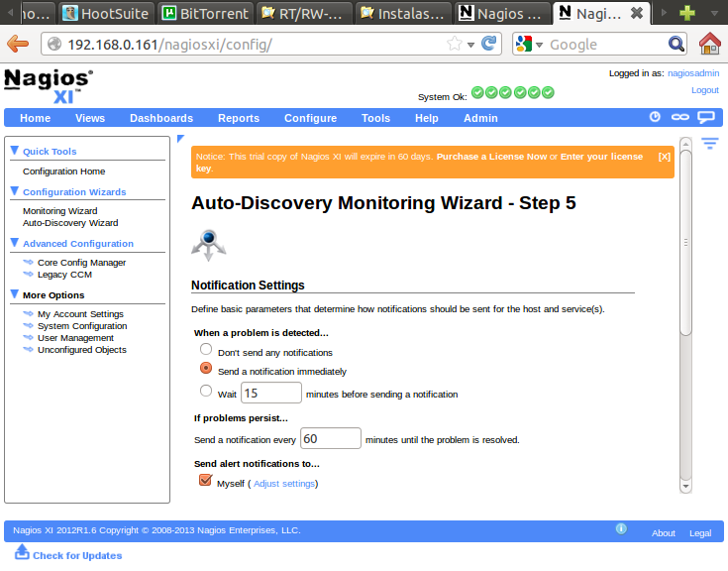Click the wait minutes input field

[x=271, y=393]
